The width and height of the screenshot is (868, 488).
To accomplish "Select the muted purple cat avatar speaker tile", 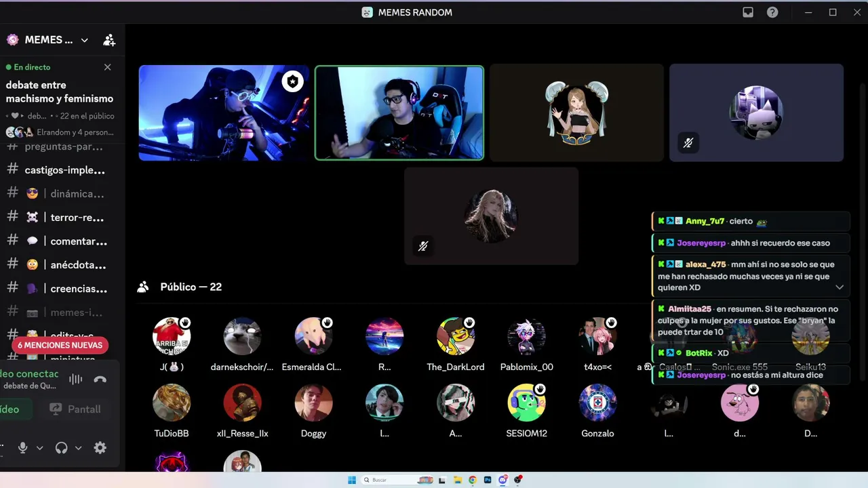I will tap(756, 113).
